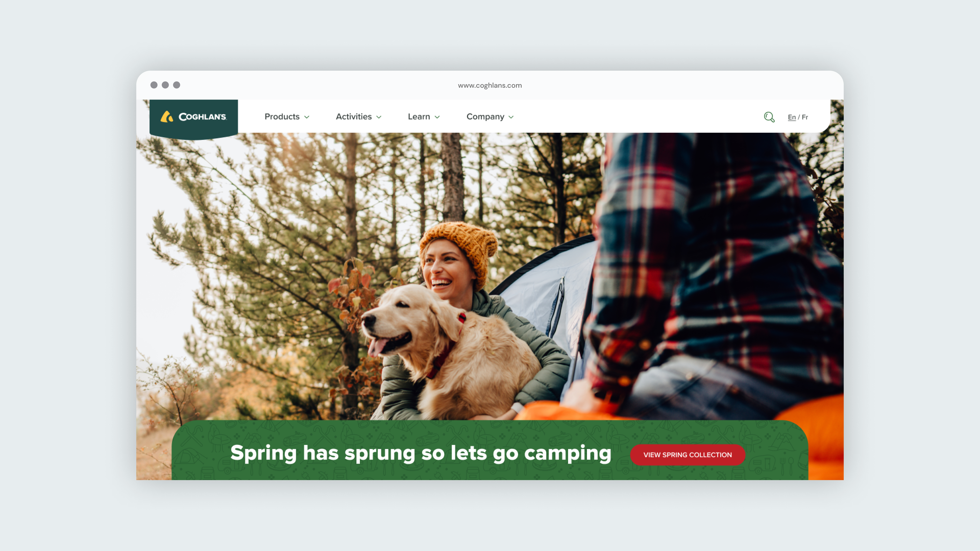
Task: Click the green search magnifier icon
Action: point(769,117)
